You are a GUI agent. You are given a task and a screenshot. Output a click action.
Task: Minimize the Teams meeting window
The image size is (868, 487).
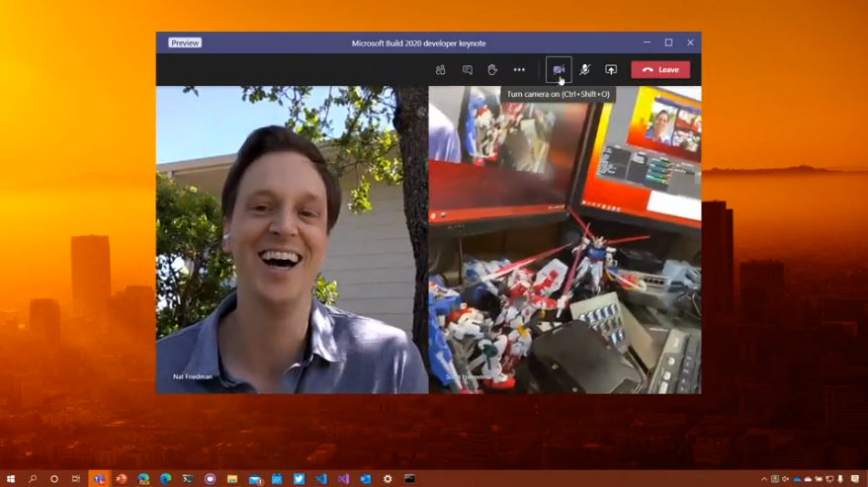(647, 42)
